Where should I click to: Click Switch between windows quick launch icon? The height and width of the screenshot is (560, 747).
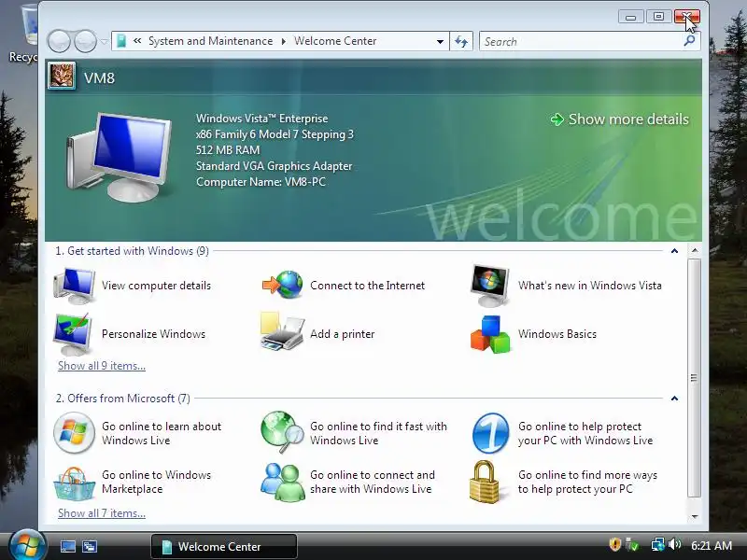click(x=90, y=546)
